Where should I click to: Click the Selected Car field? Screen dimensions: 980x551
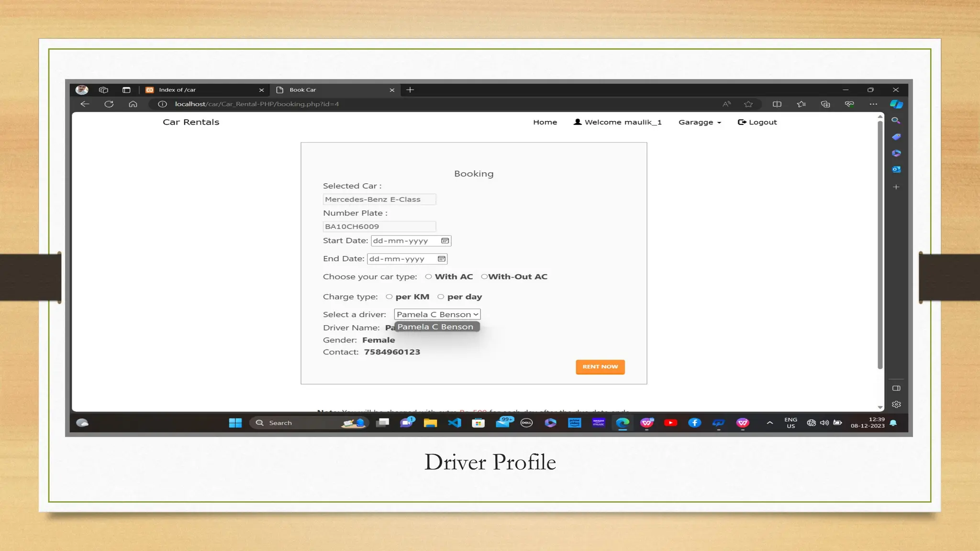pos(379,199)
